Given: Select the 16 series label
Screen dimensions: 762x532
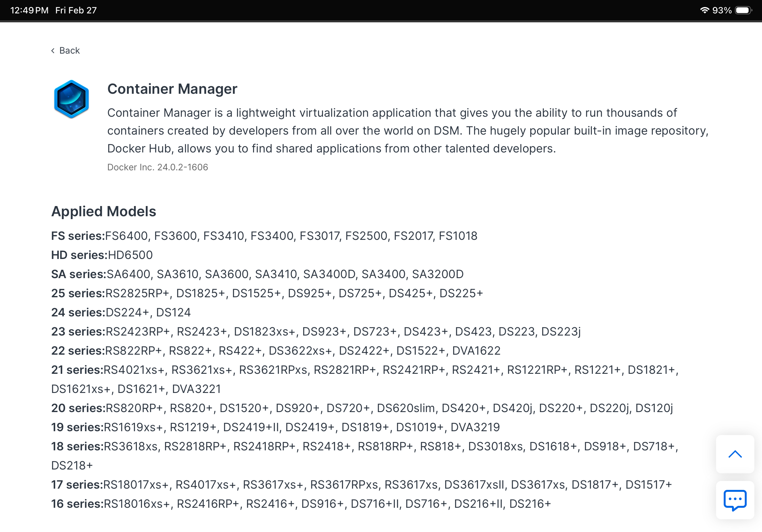Looking at the screenshot, I should point(77,504).
